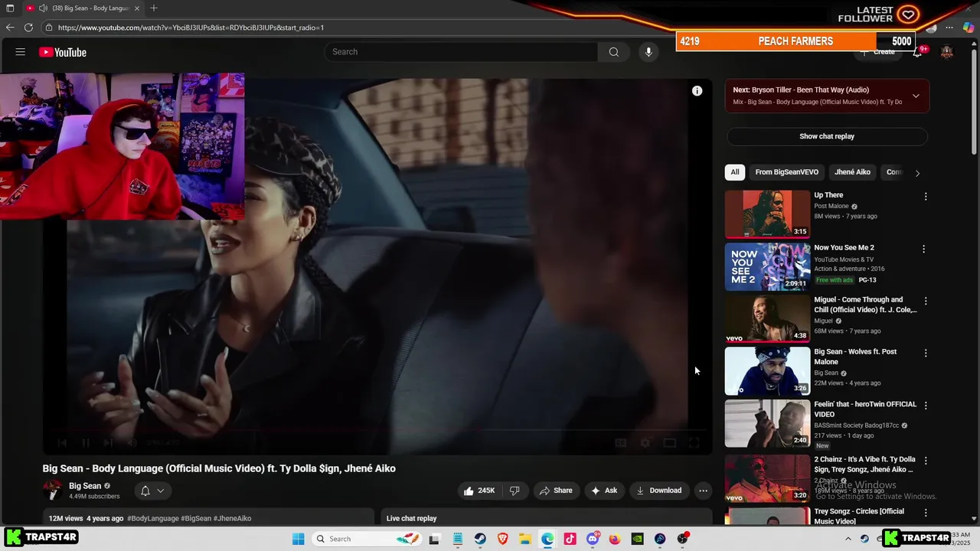Viewport: 980px width, 551px height.
Task: Open options for 2 Chainz It's A Vibe
Action: point(926,461)
